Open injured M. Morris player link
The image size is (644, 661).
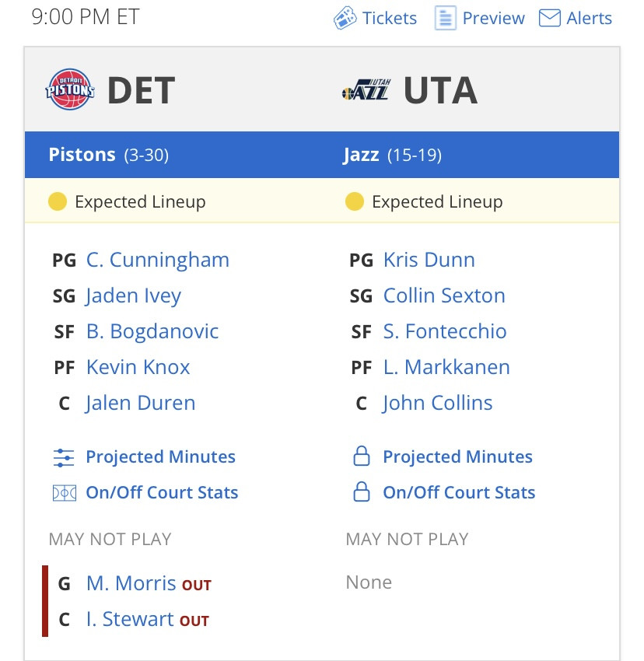pyautogui.click(x=131, y=583)
